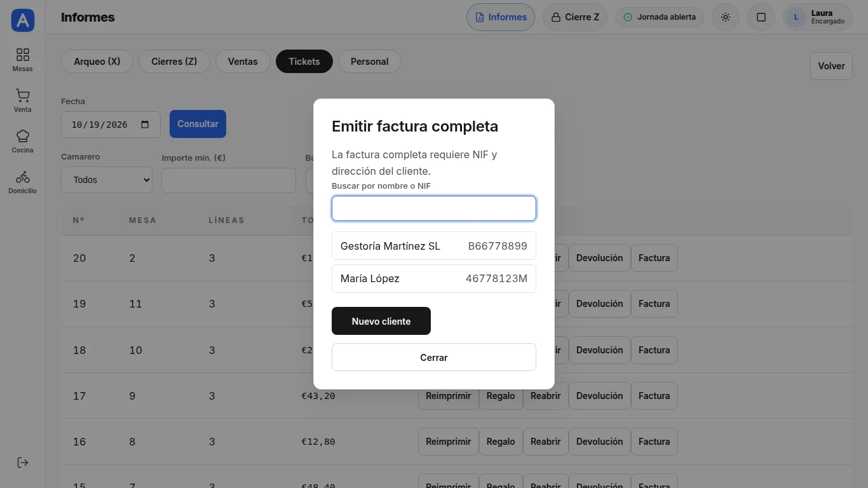The image size is (868, 488).
Task: Click Factura for ticket 18
Action: (654, 350)
